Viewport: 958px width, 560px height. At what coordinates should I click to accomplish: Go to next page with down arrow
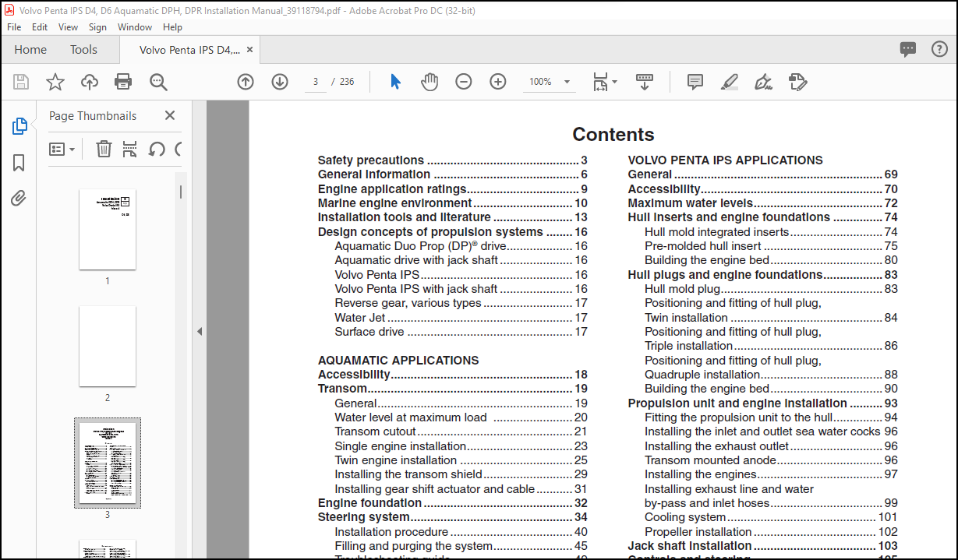[x=280, y=82]
